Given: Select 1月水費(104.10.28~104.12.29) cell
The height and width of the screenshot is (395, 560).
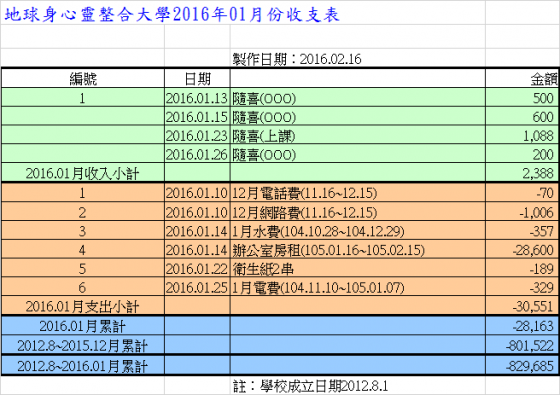Looking at the screenshot, I should click(x=358, y=231).
